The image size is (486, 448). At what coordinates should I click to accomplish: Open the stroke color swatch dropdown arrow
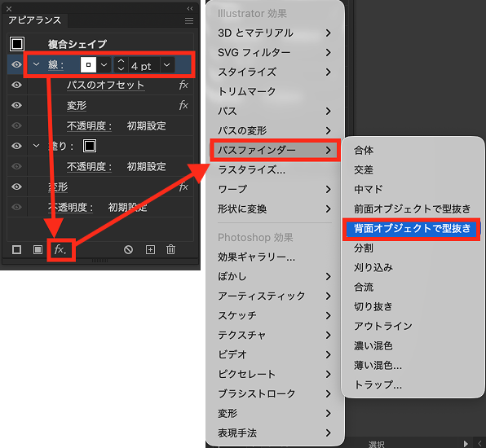[104, 64]
